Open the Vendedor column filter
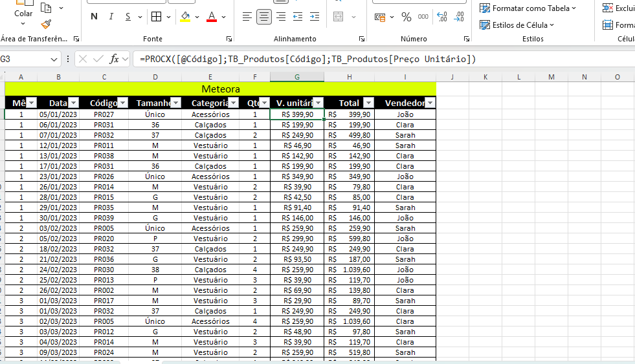This screenshot has height=364, width=635. coord(430,103)
